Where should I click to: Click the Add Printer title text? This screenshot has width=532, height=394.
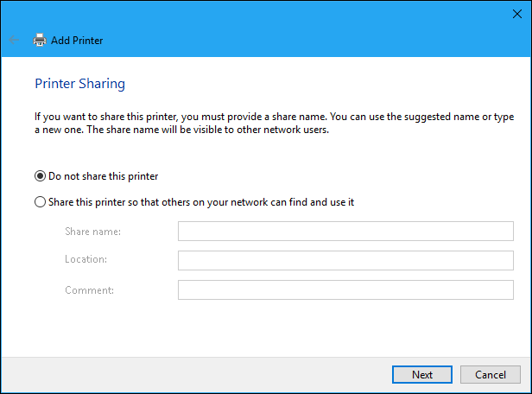(77, 41)
